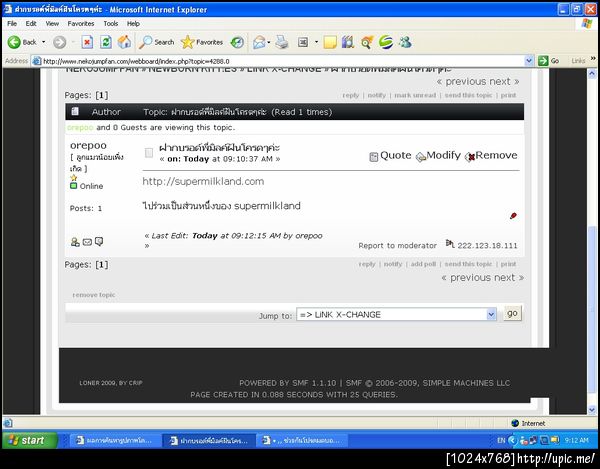Click the EN language indicator in tray
This screenshot has height=469, width=600.
pyautogui.click(x=501, y=441)
